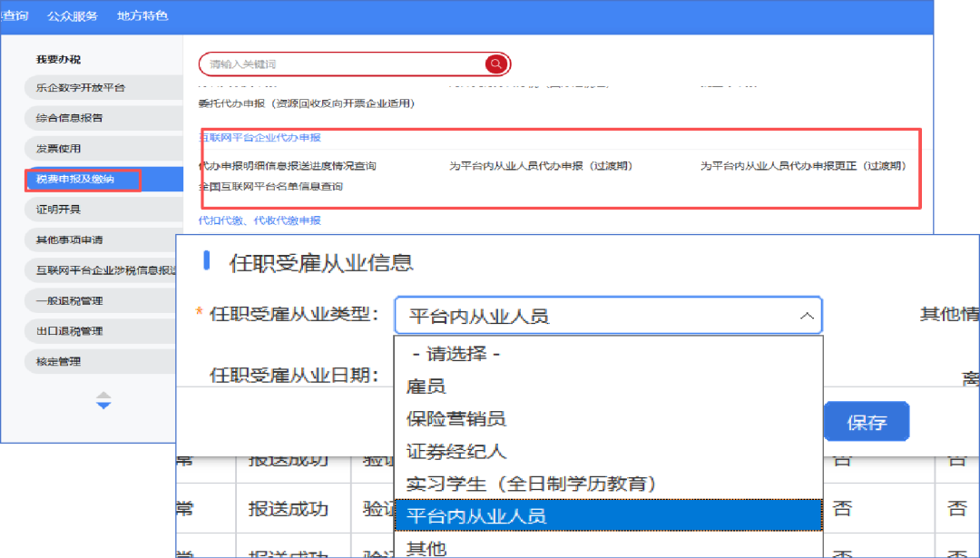Viewport: 980px width, 558px height.
Task: Click the sidebar scroll-up arrow
Action: click(x=103, y=395)
